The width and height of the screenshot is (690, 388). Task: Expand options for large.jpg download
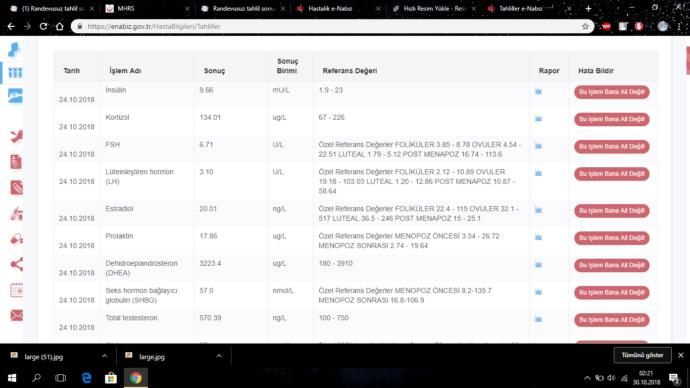tap(219, 356)
